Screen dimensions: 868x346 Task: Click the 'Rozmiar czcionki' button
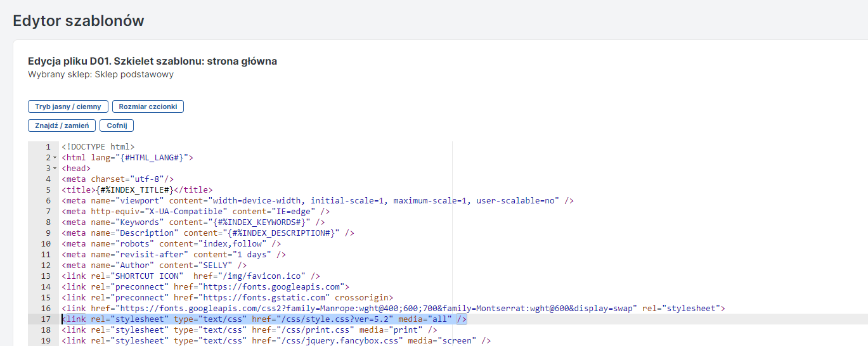(x=148, y=106)
